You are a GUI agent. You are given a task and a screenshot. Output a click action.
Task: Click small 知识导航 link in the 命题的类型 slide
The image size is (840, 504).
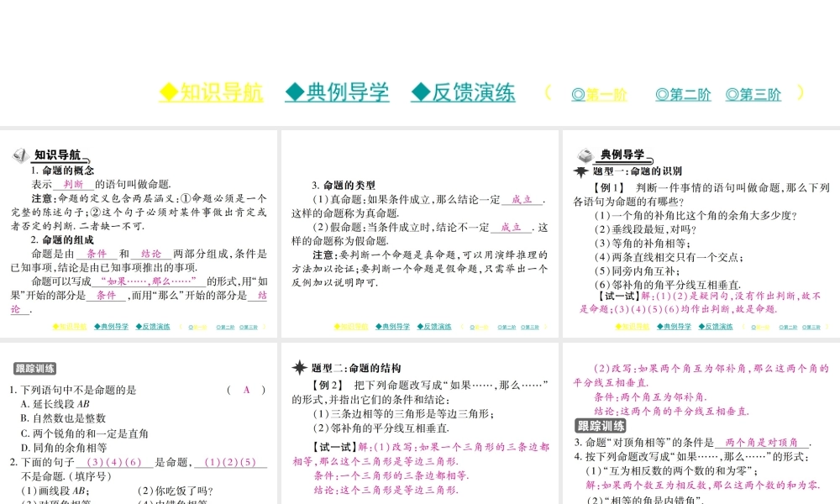tap(351, 327)
